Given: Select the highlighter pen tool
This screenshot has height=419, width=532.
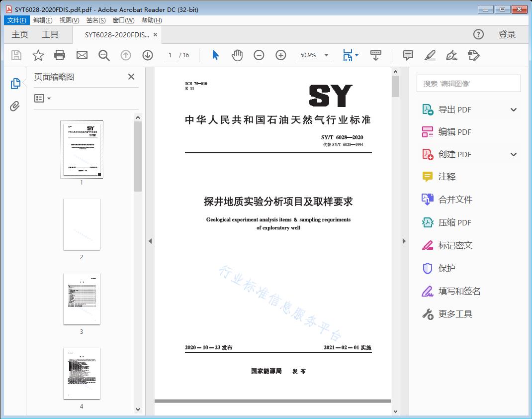Looking at the screenshot, I should pyautogui.click(x=430, y=55).
